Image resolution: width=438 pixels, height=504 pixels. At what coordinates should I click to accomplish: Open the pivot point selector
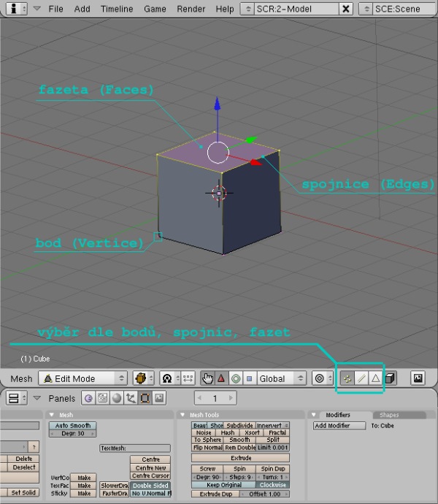tap(169, 378)
